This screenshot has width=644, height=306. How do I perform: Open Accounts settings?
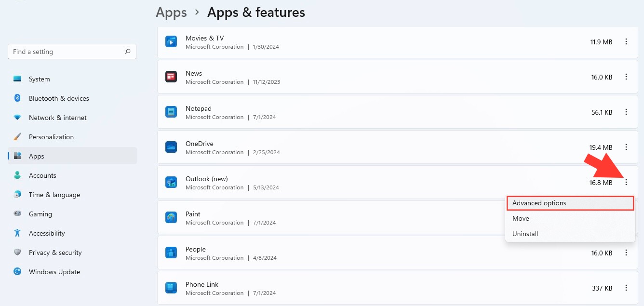[72, 175]
